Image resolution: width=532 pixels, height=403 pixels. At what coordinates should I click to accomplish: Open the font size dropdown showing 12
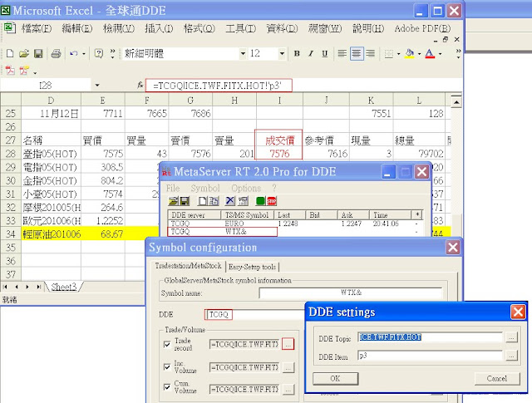point(282,54)
